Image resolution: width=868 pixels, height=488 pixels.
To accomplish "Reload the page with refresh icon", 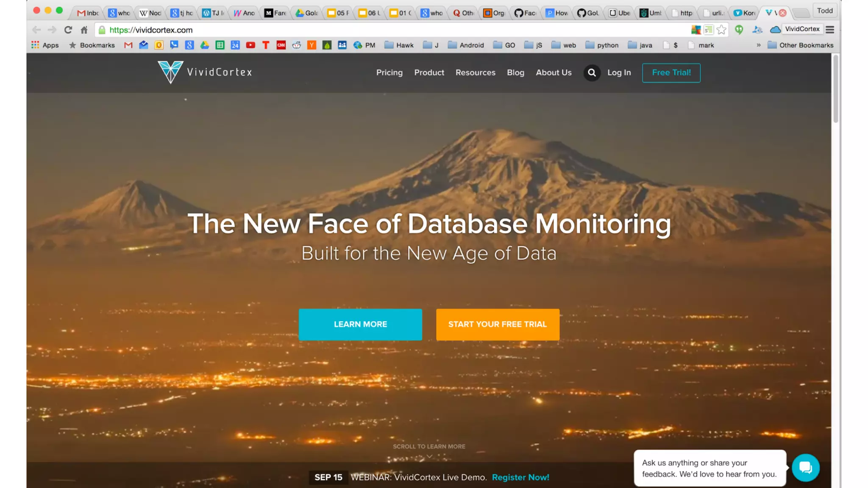I will (x=68, y=30).
